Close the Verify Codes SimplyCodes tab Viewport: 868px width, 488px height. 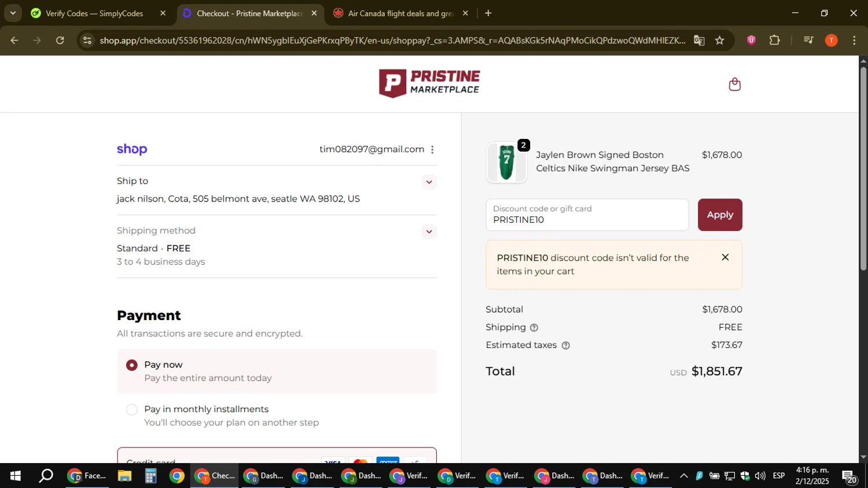pos(163,13)
